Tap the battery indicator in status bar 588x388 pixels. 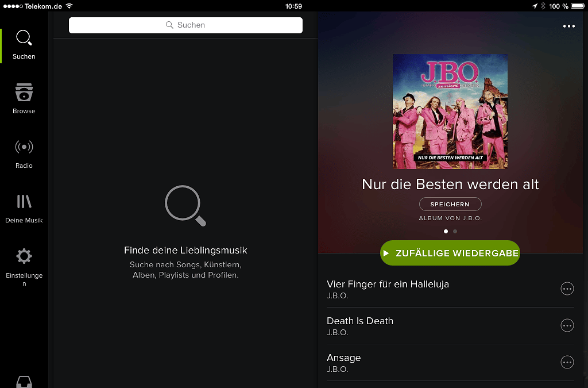(578, 6)
